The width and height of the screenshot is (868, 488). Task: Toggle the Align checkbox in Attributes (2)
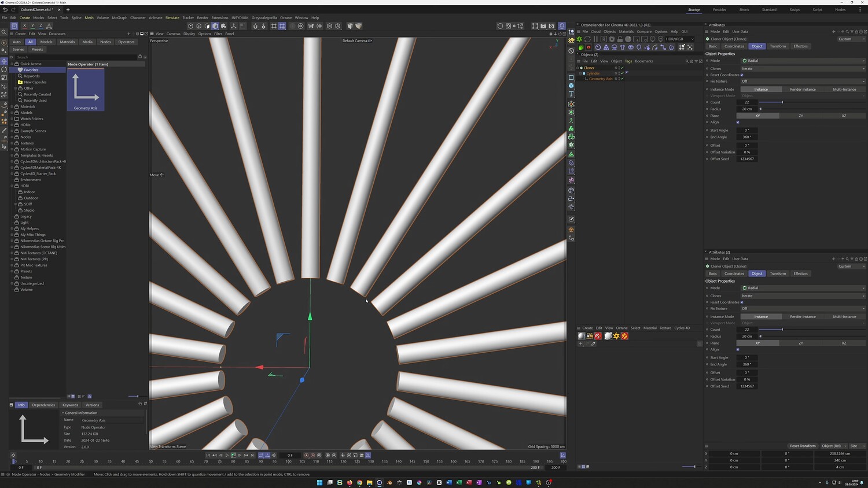pos(738,349)
